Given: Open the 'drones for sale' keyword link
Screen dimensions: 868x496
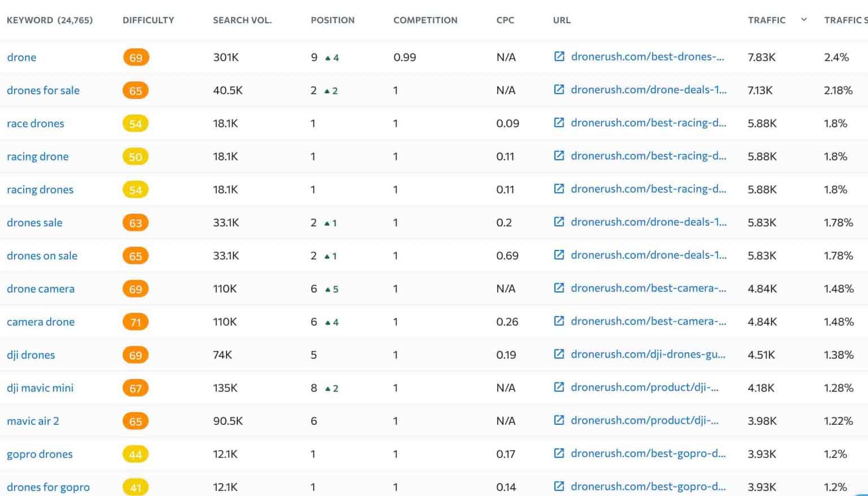Looking at the screenshot, I should [43, 90].
